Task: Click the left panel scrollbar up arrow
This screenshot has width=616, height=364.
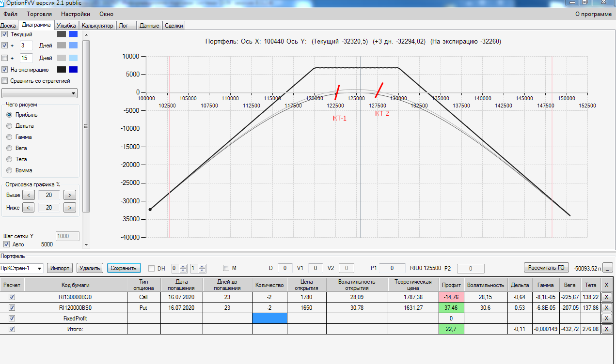Action: coord(86,35)
